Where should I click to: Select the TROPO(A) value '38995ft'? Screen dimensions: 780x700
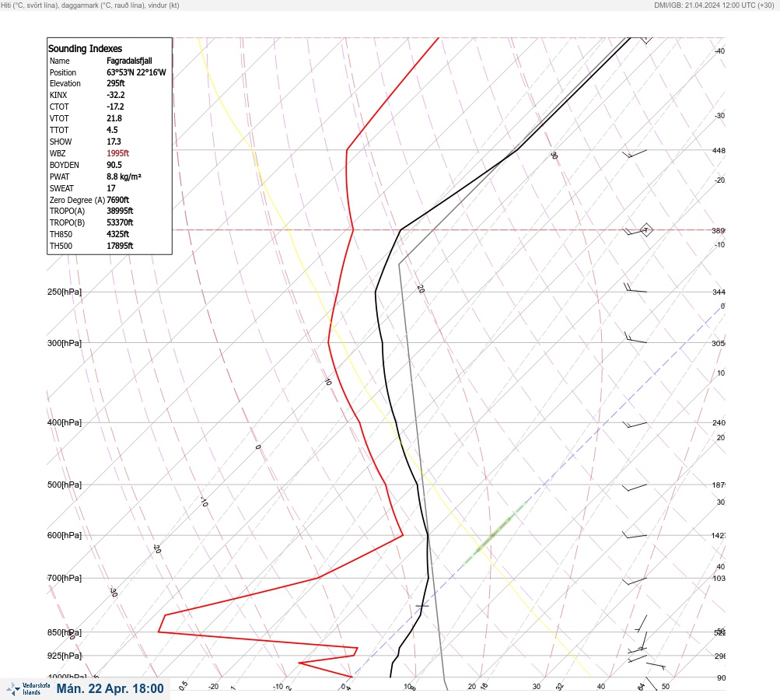120,211
